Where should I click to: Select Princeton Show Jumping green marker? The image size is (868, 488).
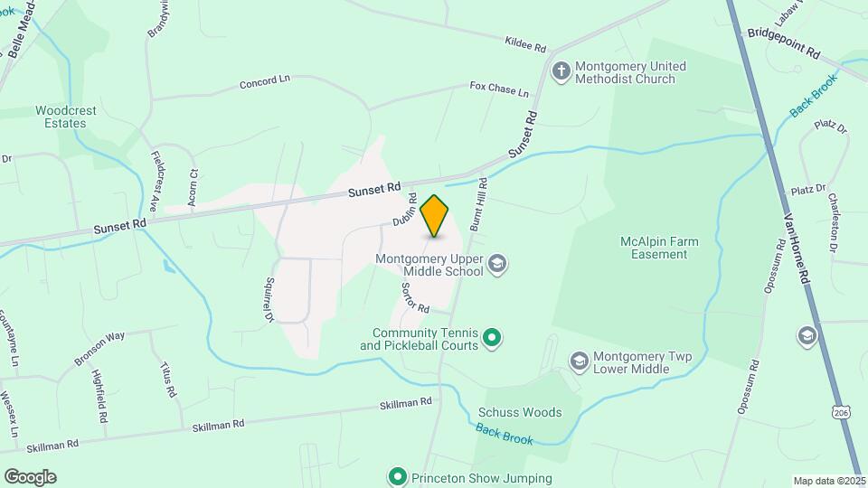coord(398,476)
